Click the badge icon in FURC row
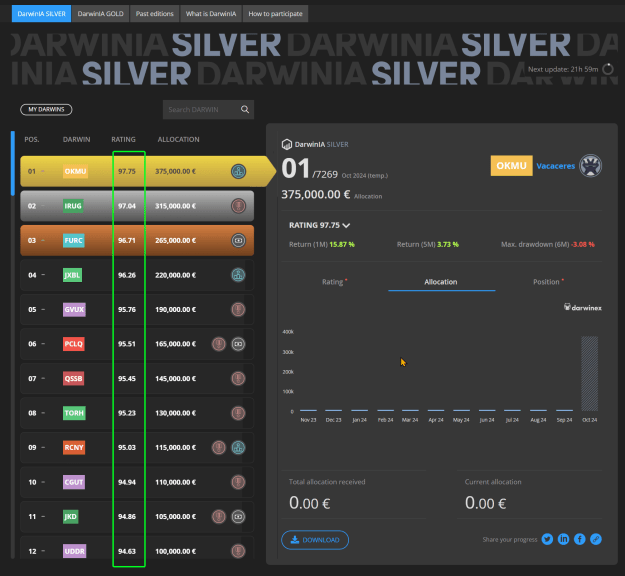The width and height of the screenshot is (625, 576). [x=238, y=241]
